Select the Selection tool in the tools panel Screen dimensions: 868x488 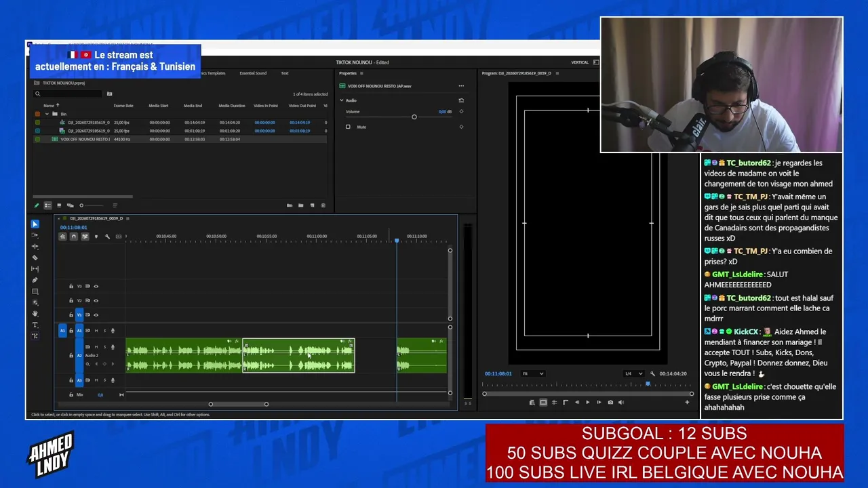click(35, 224)
